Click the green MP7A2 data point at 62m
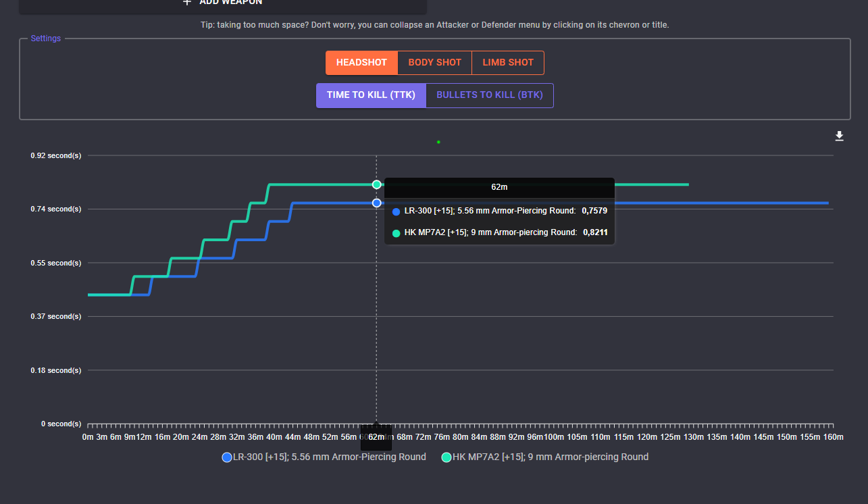Viewport: 868px width, 504px height. [x=376, y=184]
